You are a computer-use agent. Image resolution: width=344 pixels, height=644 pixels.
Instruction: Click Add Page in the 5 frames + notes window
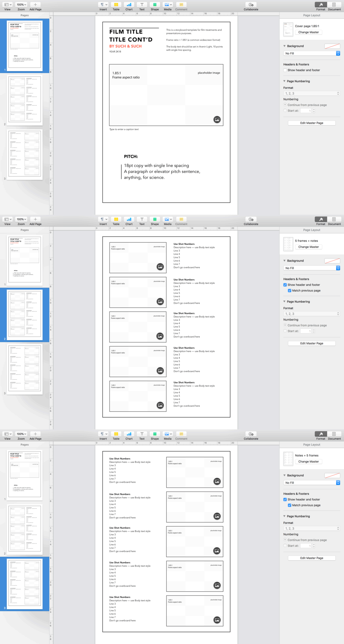click(x=35, y=219)
